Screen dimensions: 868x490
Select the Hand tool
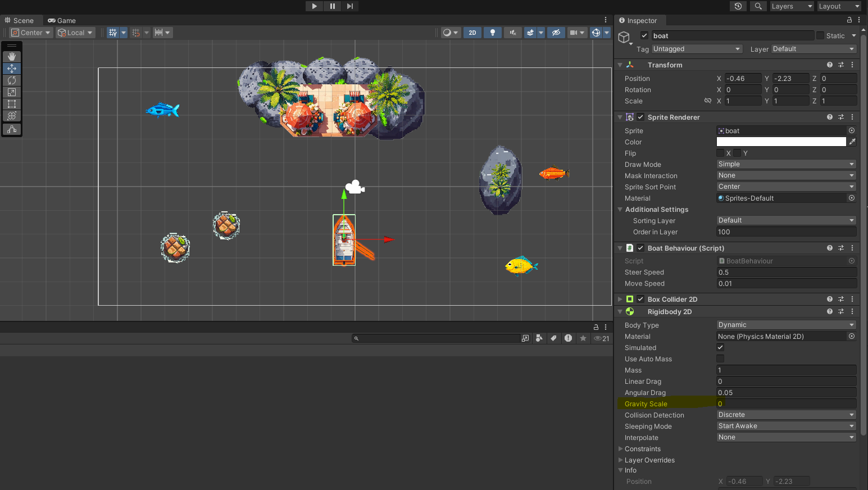(12, 56)
